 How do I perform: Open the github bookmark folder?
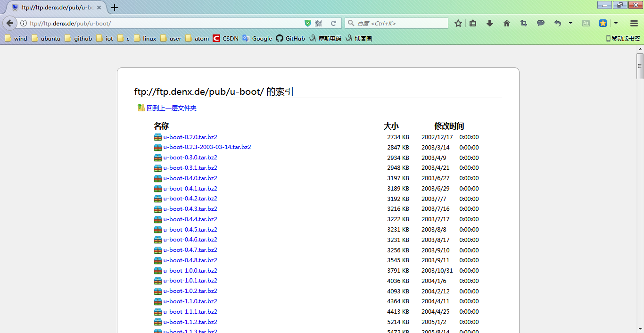78,39
